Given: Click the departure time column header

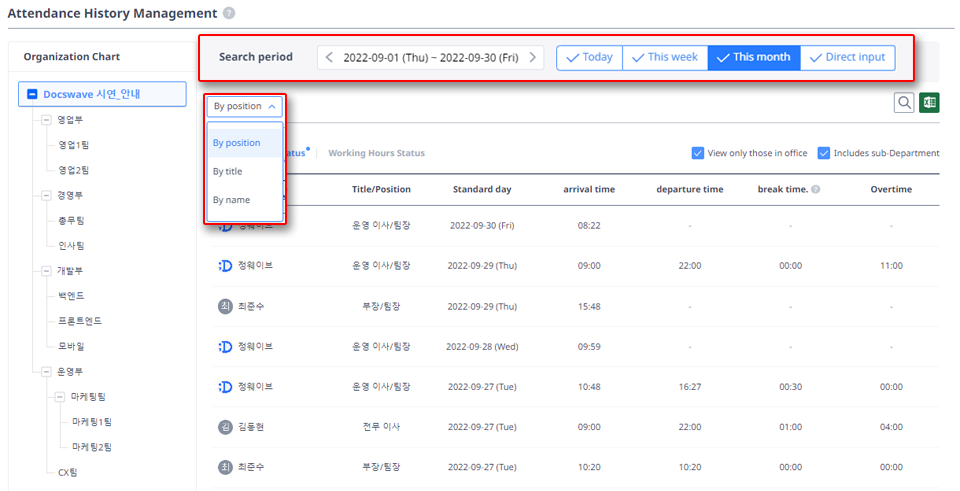Looking at the screenshot, I should (x=689, y=189).
